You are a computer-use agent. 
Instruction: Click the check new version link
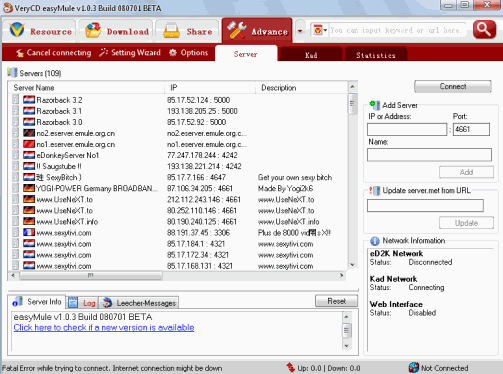(x=104, y=327)
